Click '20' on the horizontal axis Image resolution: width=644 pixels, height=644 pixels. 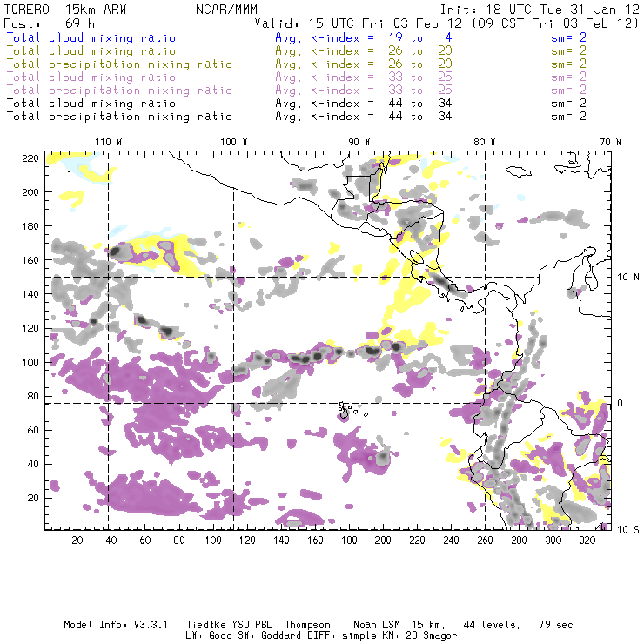(x=77, y=540)
